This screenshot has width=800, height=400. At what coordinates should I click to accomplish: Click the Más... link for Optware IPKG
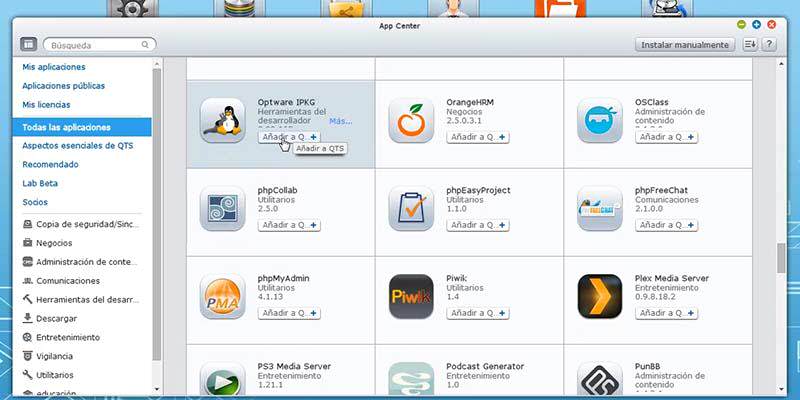(x=341, y=121)
